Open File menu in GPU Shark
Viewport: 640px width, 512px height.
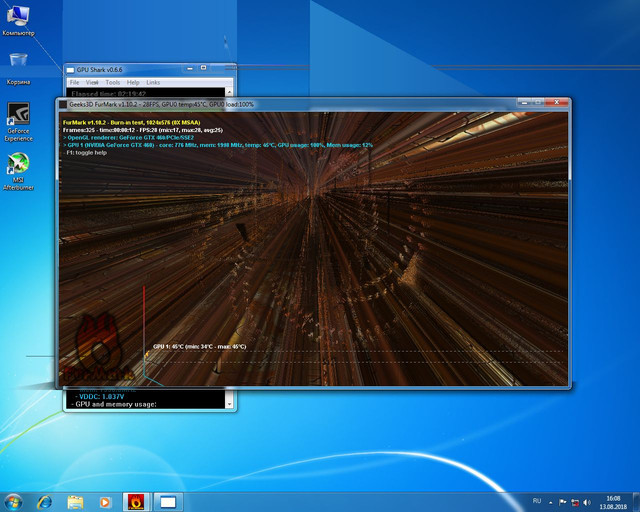(x=74, y=82)
